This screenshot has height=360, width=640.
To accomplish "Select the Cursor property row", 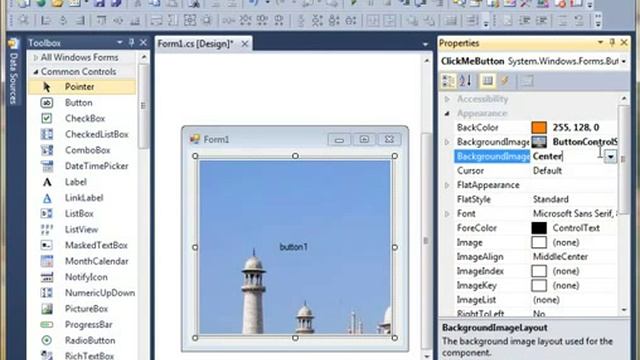I will pos(536,171).
